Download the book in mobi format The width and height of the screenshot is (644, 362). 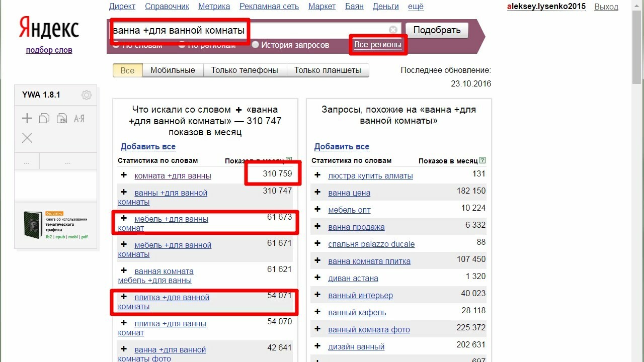click(x=74, y=236)
